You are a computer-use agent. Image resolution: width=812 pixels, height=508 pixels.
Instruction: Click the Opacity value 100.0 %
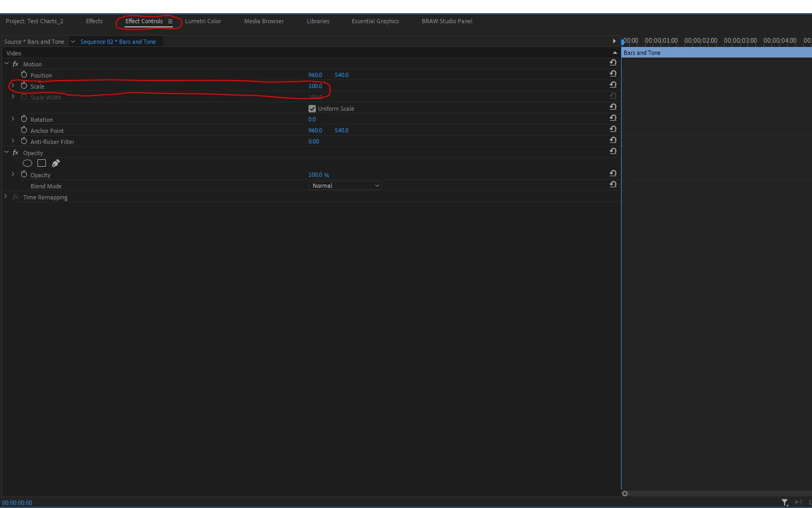[318, 175]
